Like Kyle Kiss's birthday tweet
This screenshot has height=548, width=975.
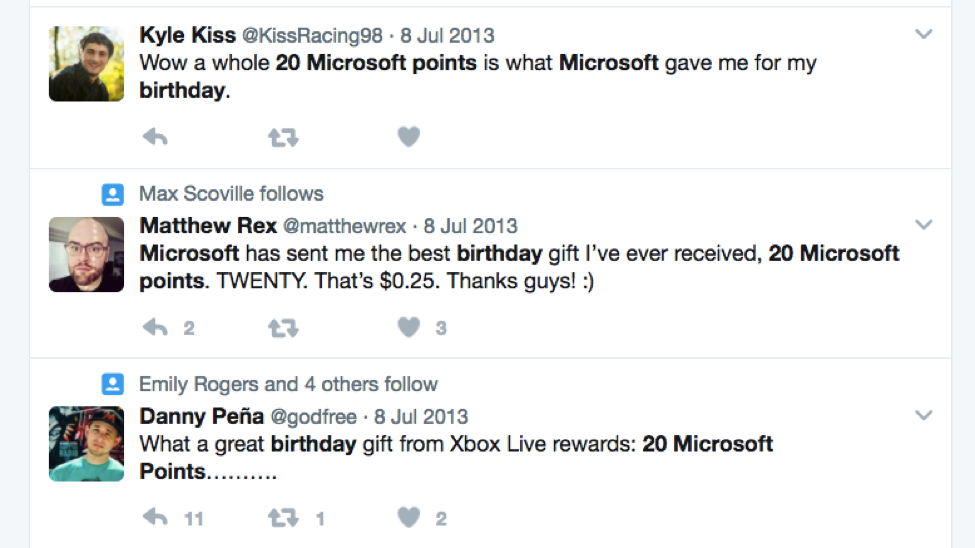pos(409,136)
